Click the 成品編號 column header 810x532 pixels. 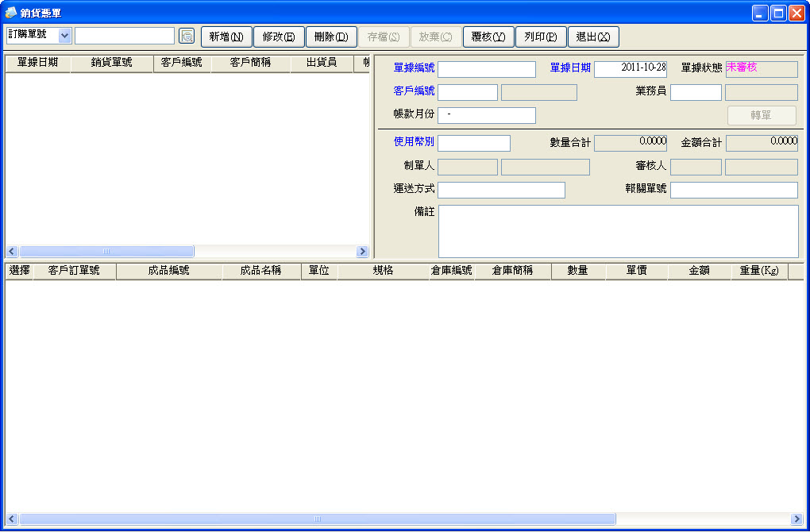click(169, 271)
